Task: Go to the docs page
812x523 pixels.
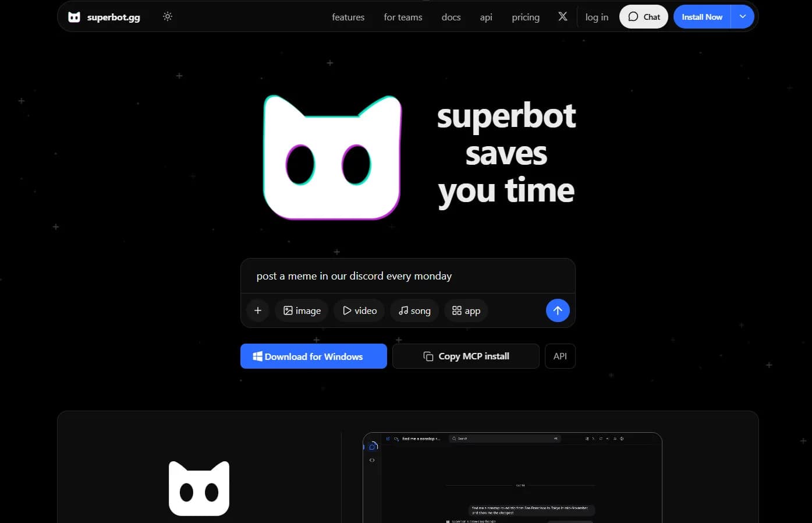Action: 451,17
